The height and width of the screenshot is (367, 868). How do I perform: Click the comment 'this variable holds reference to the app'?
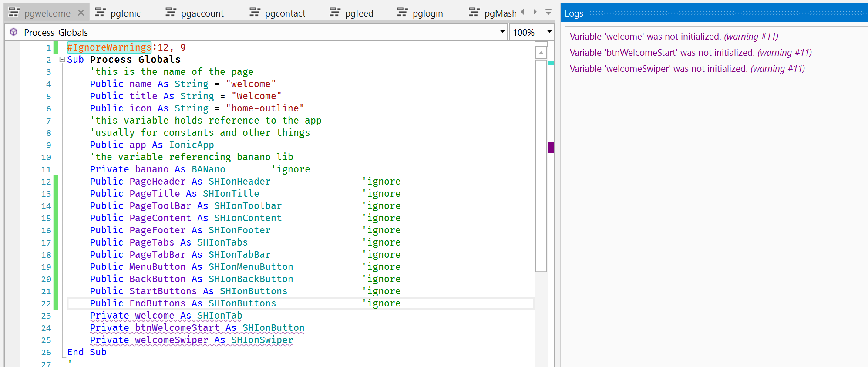[206, 121]
